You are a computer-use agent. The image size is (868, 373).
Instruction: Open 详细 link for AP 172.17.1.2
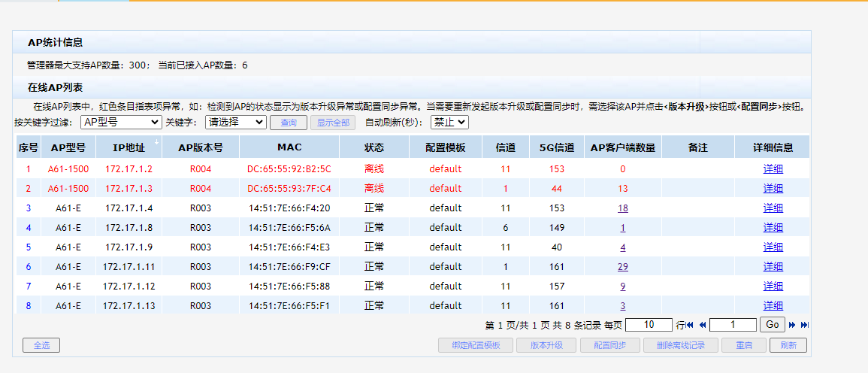[773, 169]
